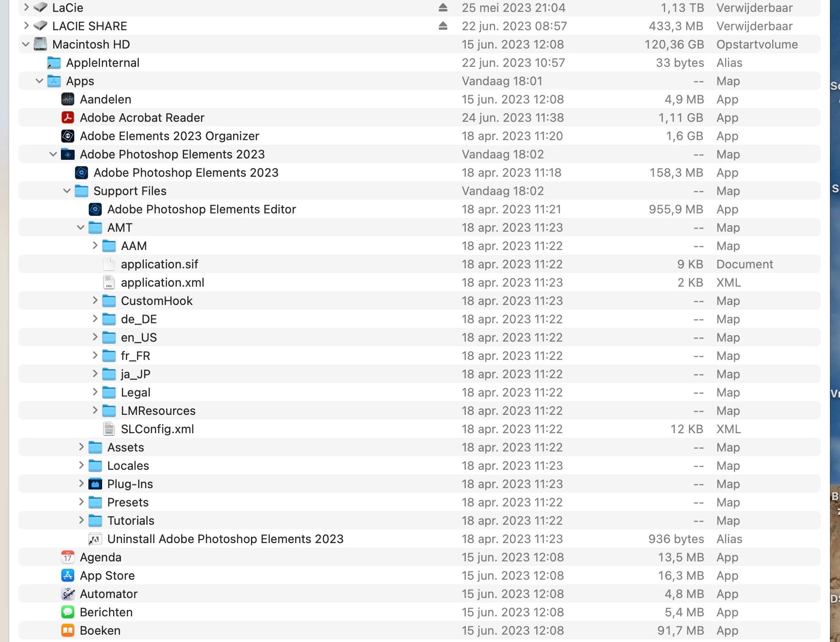Select the 'Tutorials' folder name
The height and width of the screenshot is (642, 840).
(x=131, y=521)
